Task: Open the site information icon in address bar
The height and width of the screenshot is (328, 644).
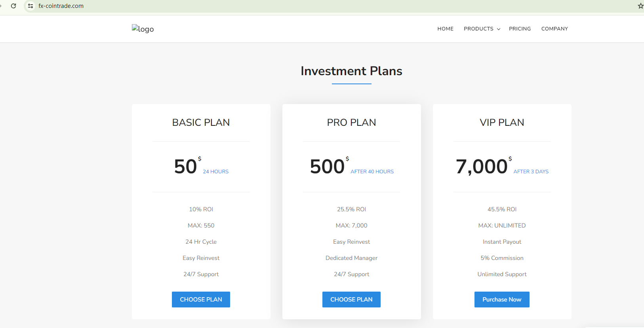Action: click(30, 6)
